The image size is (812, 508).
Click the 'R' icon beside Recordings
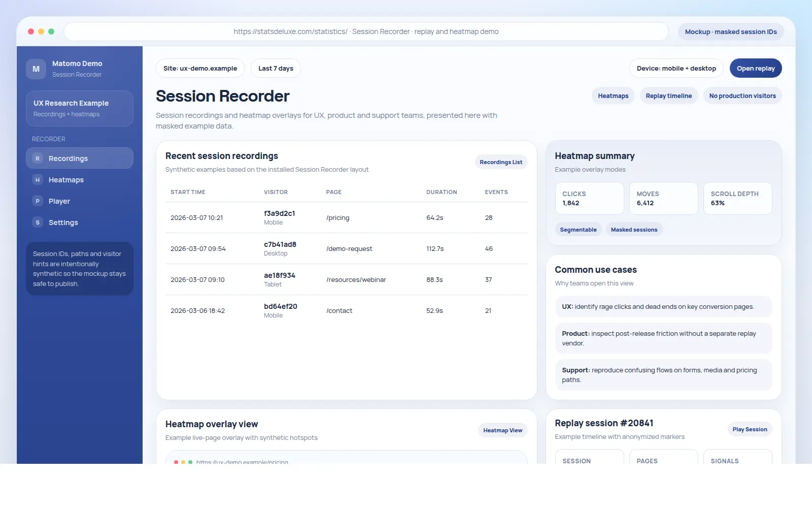(38, 158)
